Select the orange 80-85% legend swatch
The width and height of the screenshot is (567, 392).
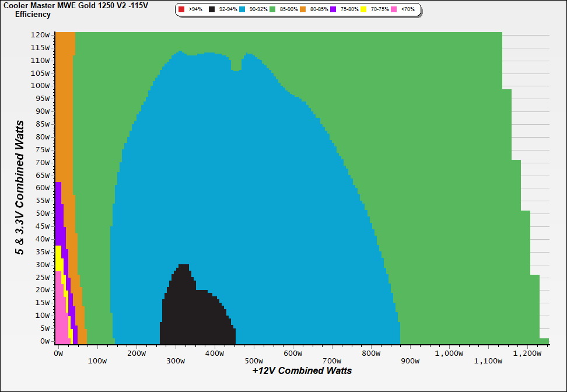[303, 10]
